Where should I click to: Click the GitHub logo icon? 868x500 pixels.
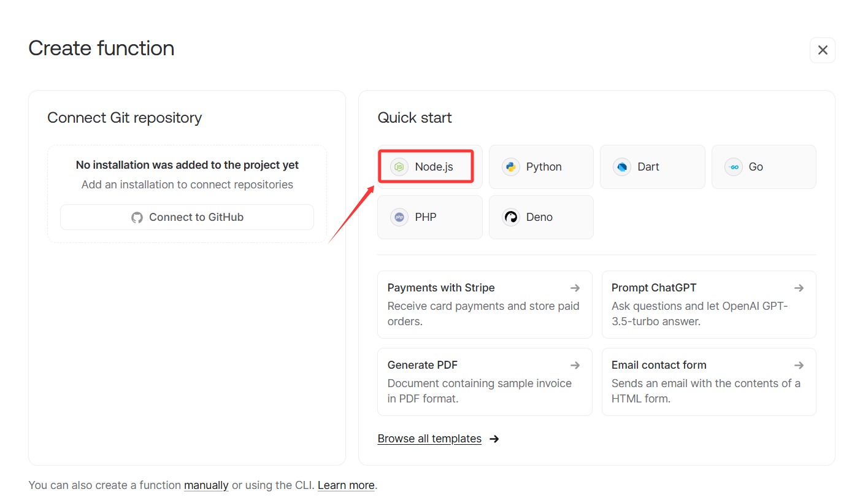coord(137,217)
